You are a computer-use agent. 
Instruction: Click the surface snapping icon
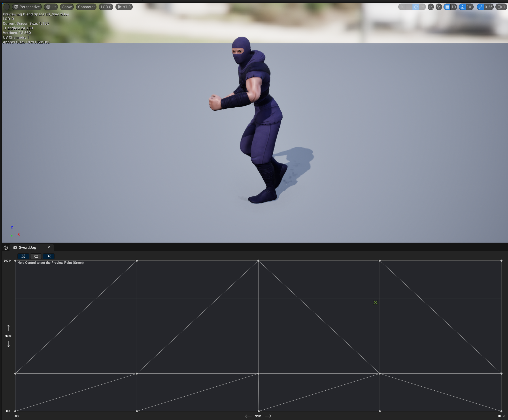click(439, 7)
